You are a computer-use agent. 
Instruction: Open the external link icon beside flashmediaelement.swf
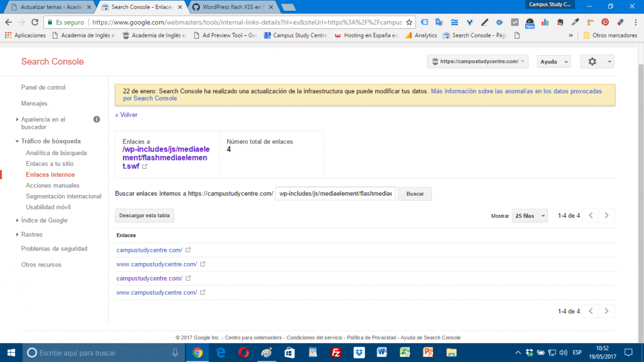[145, 166]
